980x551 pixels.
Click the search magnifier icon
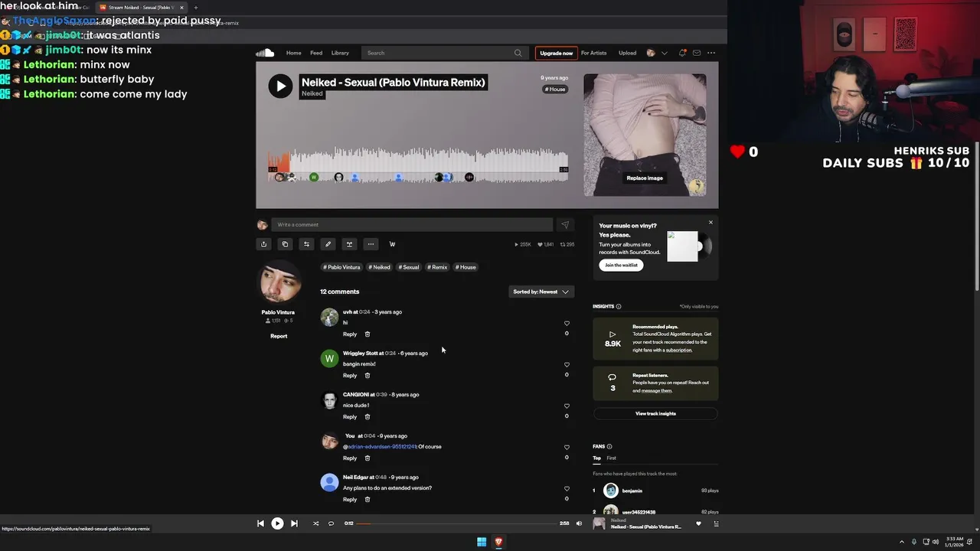coord(518,53)
